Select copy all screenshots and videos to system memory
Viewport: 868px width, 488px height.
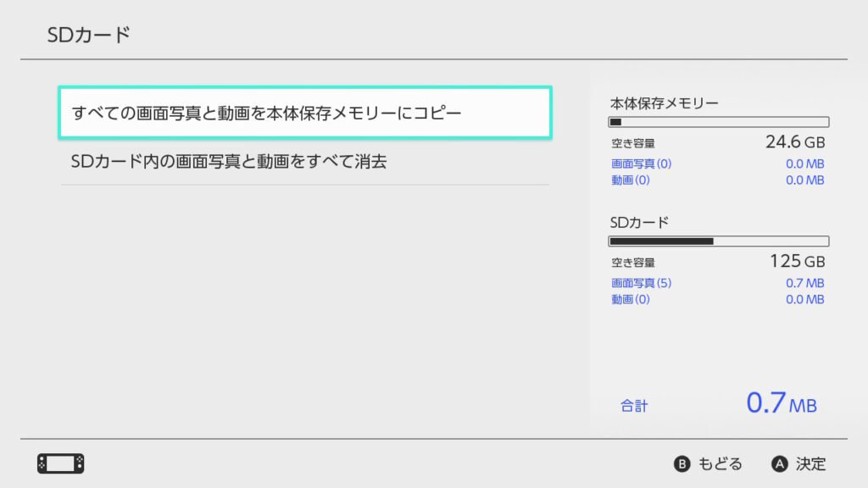coord(305,113)
